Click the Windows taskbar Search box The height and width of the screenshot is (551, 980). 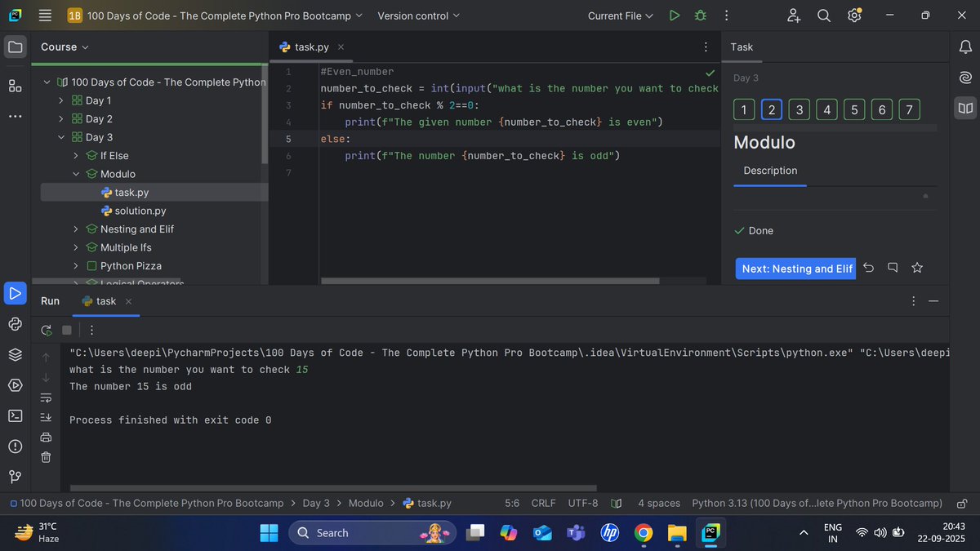pyautogui.click(x=372, y=533)
